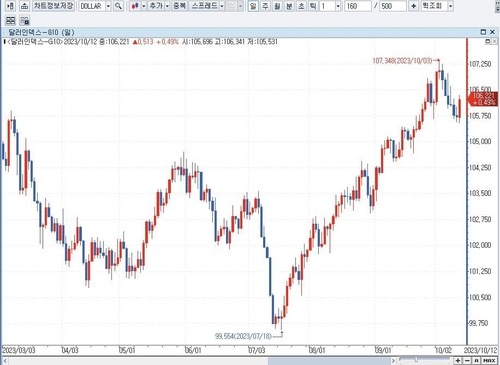
Task: Click the 105,000 price axis label
Action: pos(480,141)
